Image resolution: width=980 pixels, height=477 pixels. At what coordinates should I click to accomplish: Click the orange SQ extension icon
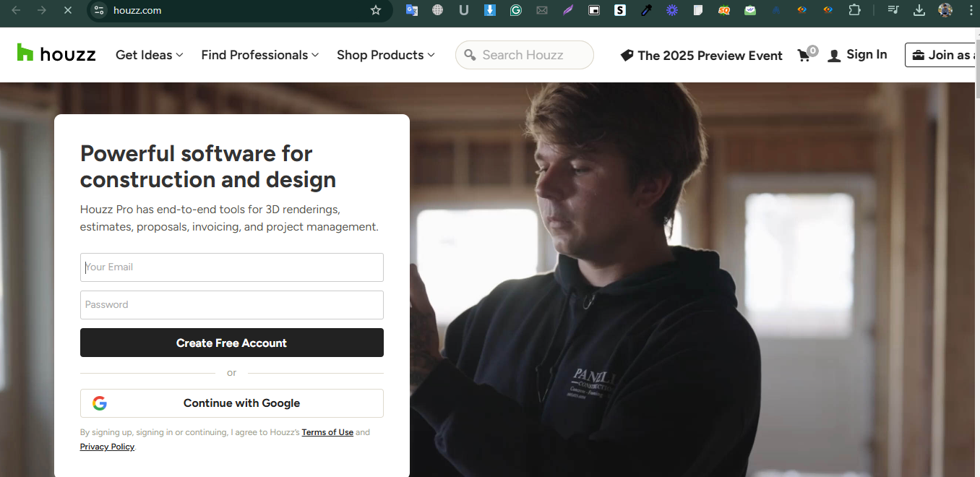(x=724, y=10)
